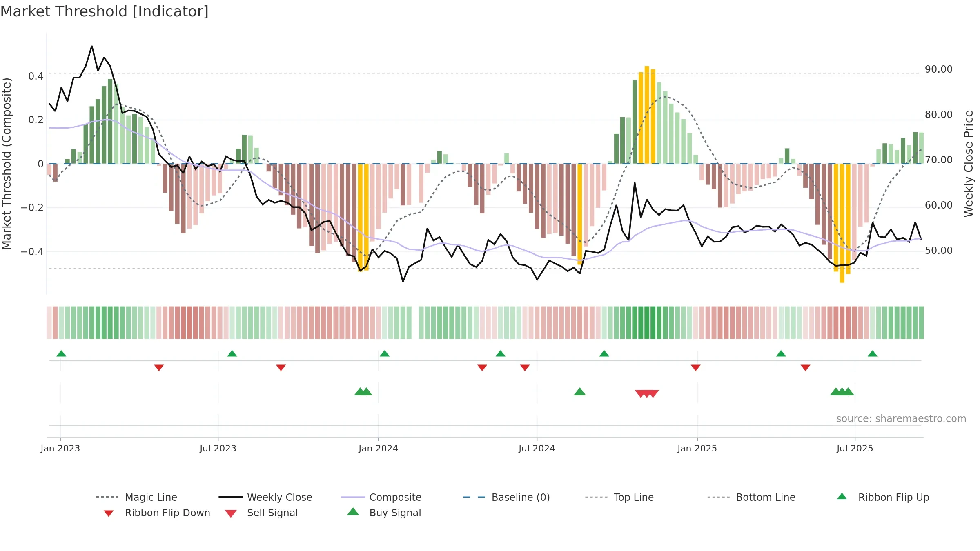The height and width of the screenshot is (551, 980).
Task: Click the x-axis label Jan 2025
Action: [x=697, y=448]
